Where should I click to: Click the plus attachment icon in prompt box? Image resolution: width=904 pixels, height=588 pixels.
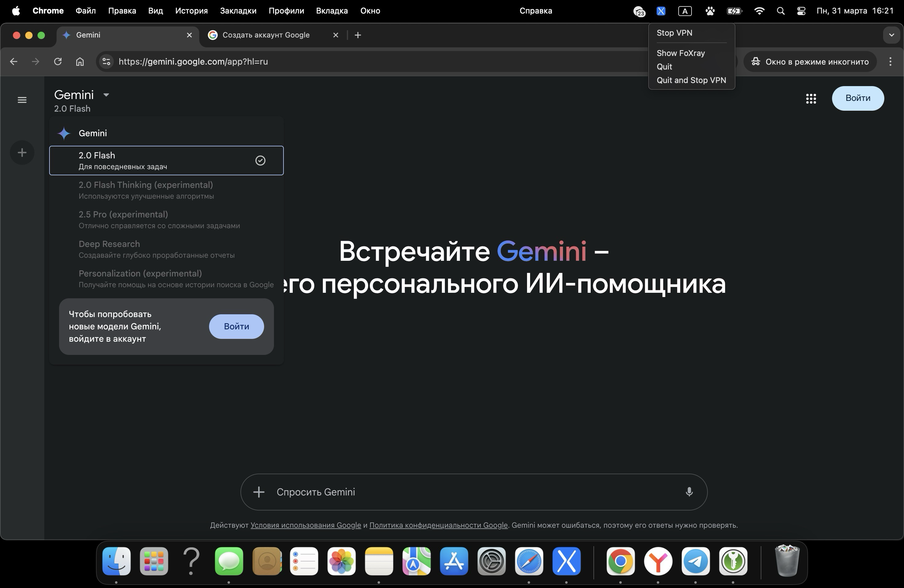[259, 492]
